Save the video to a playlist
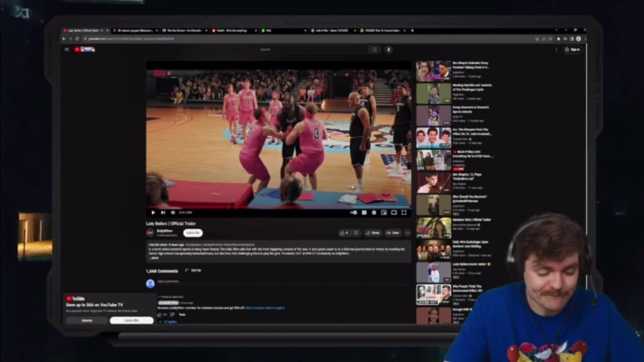 coord(393,233)
